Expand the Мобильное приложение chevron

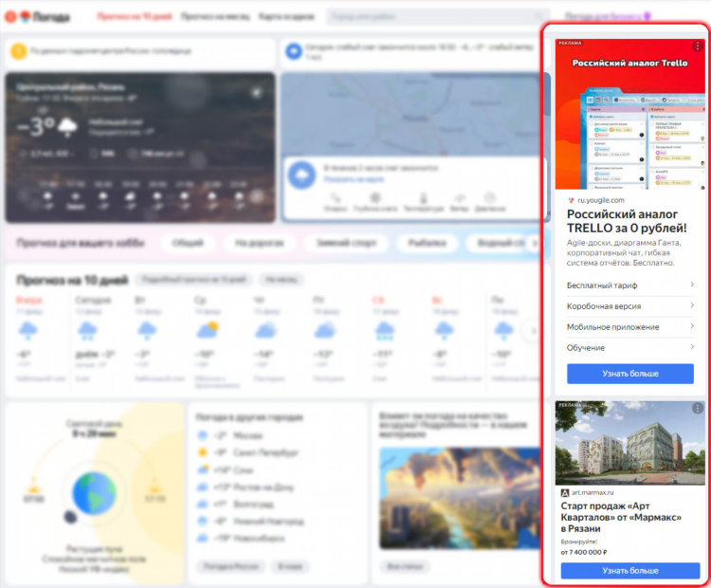(692, 326)
